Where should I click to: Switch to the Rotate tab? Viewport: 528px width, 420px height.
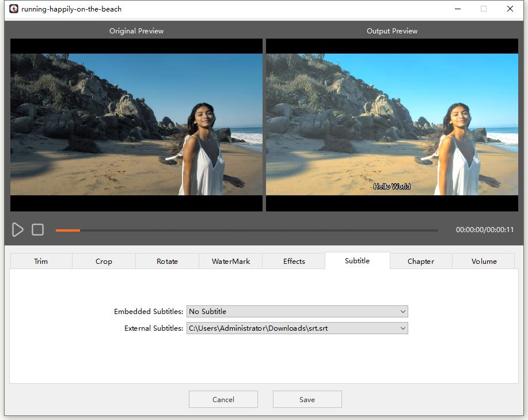pyautogui.click(x=167, y=261)
